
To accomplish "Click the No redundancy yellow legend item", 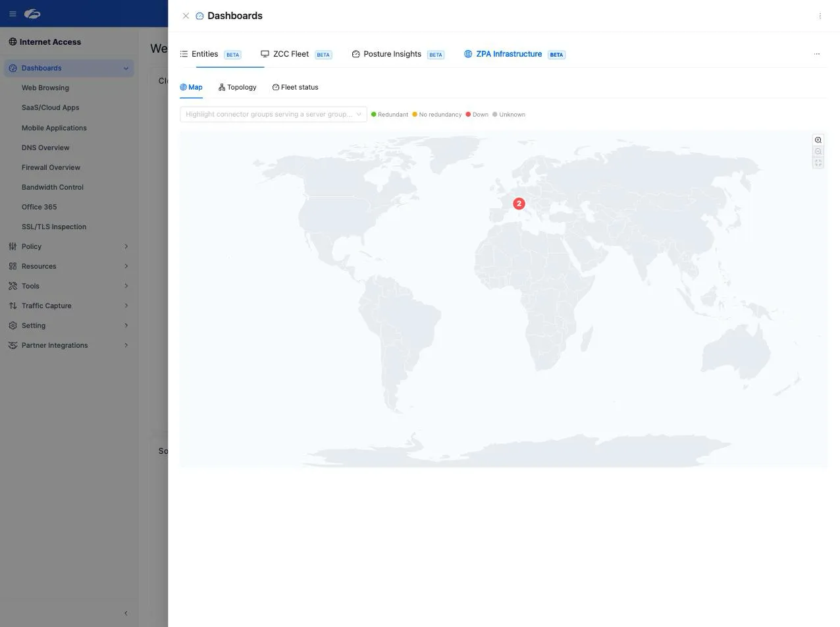I will click(x=437, y=115).
